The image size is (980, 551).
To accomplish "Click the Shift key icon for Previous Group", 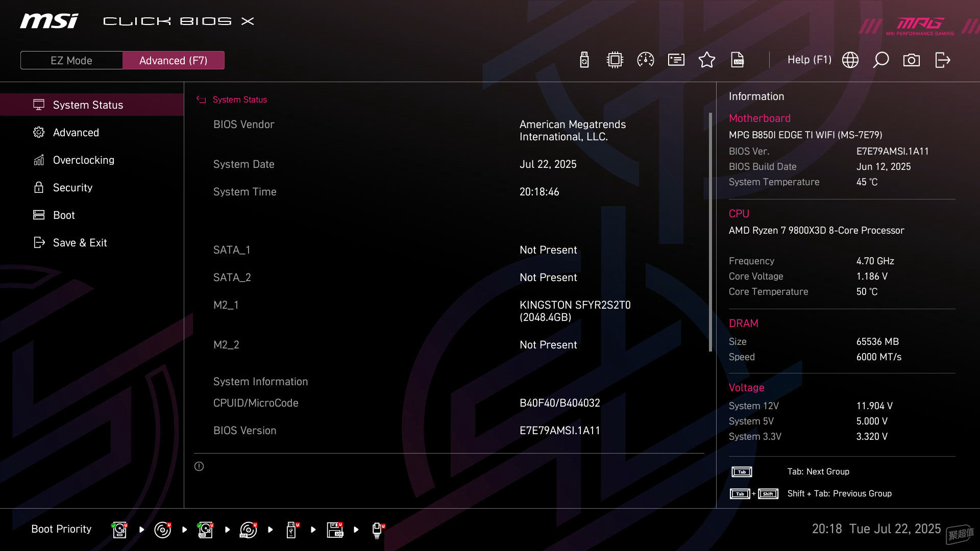I will point(768,494).
